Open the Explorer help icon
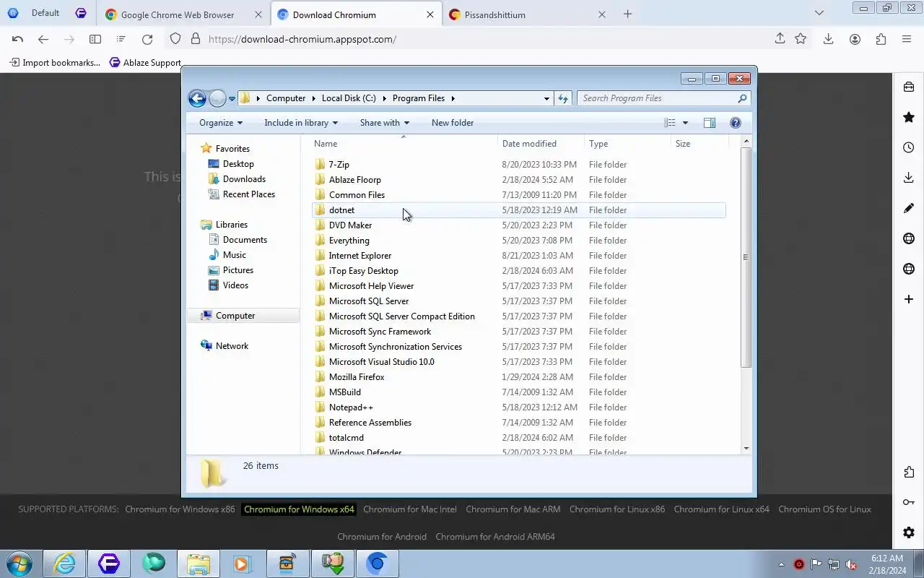924x578 pixels. click(x=736, y=123)
